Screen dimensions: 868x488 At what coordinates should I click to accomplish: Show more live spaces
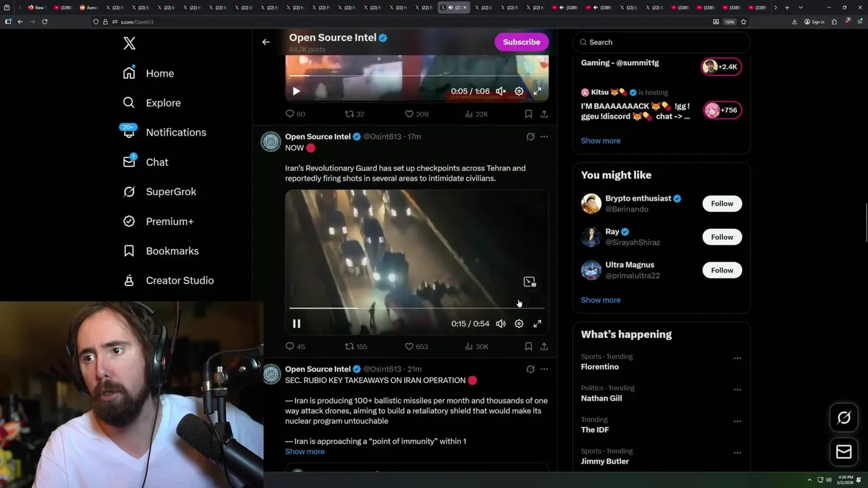[x=600, y=140]
